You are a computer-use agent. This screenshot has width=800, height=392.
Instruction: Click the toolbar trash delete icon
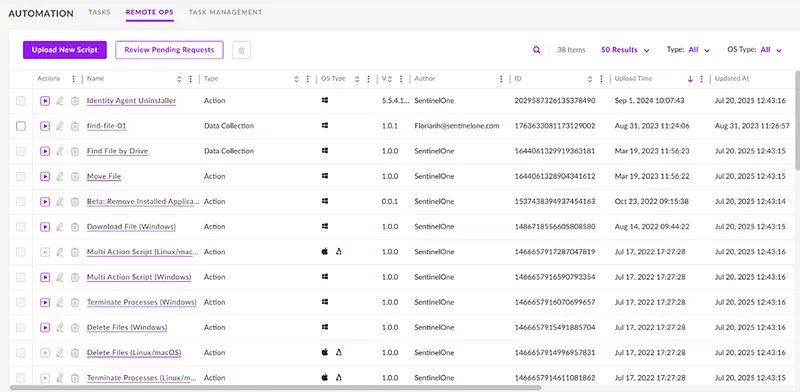[x=241, y=50]
